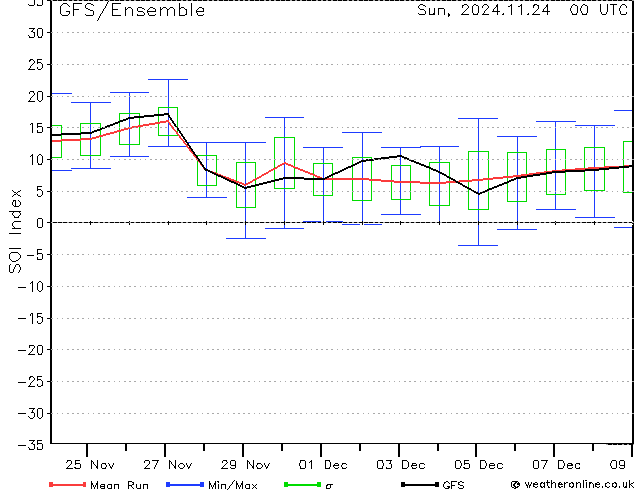Click the 'GFS/Ensemble' chart title
The width and height of the screenshot is (634, 490).
coord(132,11)
